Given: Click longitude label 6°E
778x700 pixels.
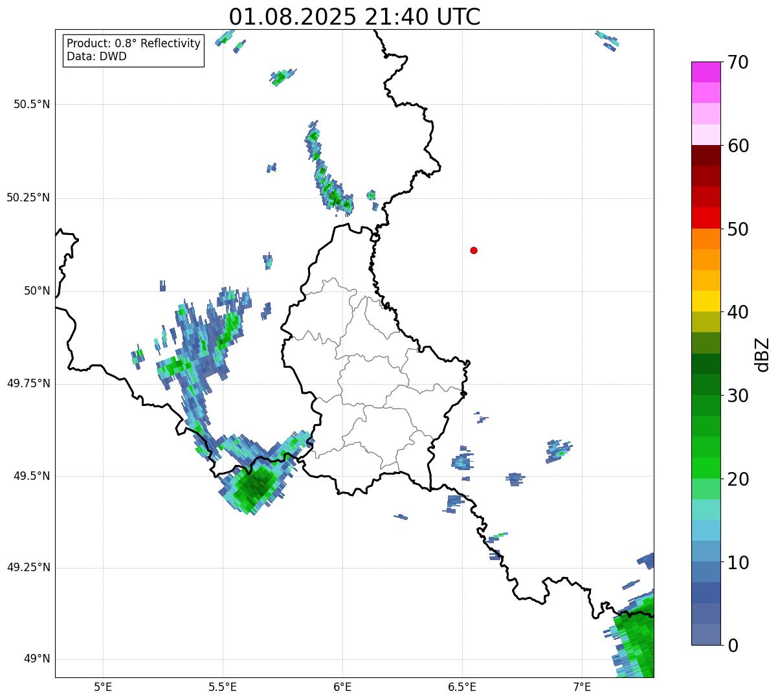Looking at the screenshot, I should [342, 686].
